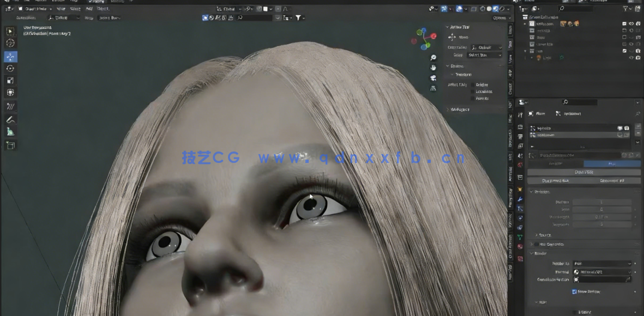Click the Hair Length value slider
This screenshot has height=316, width=644.
pyautogui.click(x=602, y=217)
